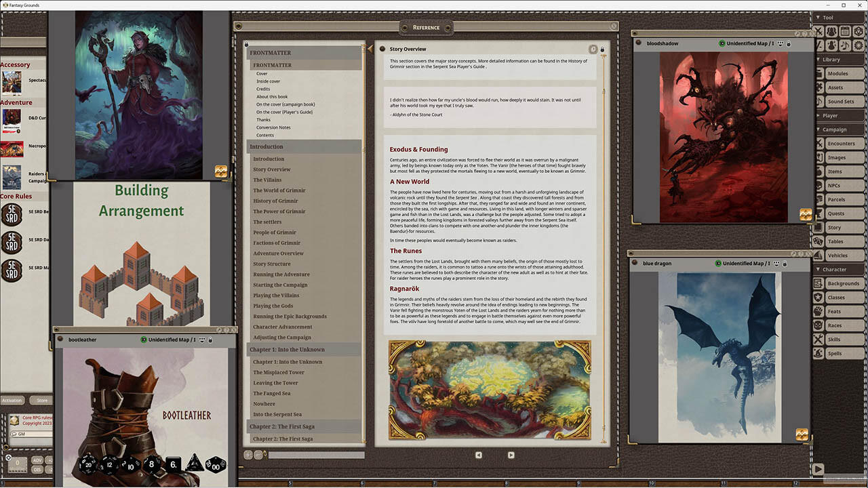
Task: Roll the d6 die in the dice tray
Action: (174, 464)
